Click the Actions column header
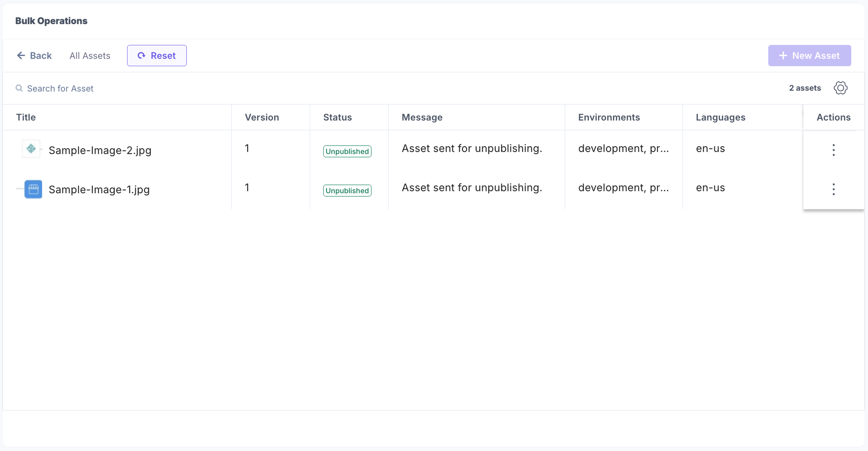This screenshot has width=868, height=451. (833, 117)
